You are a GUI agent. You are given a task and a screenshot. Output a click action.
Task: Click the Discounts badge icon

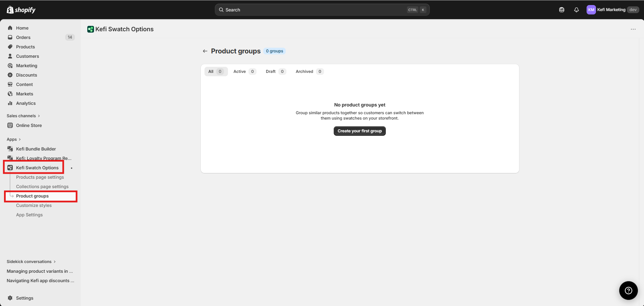point(10,75)
